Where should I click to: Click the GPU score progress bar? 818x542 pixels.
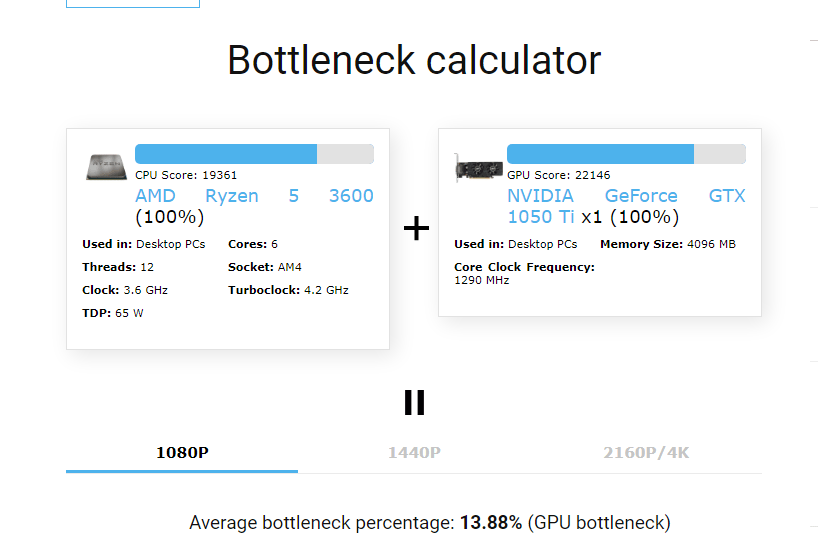coord(626,154)
